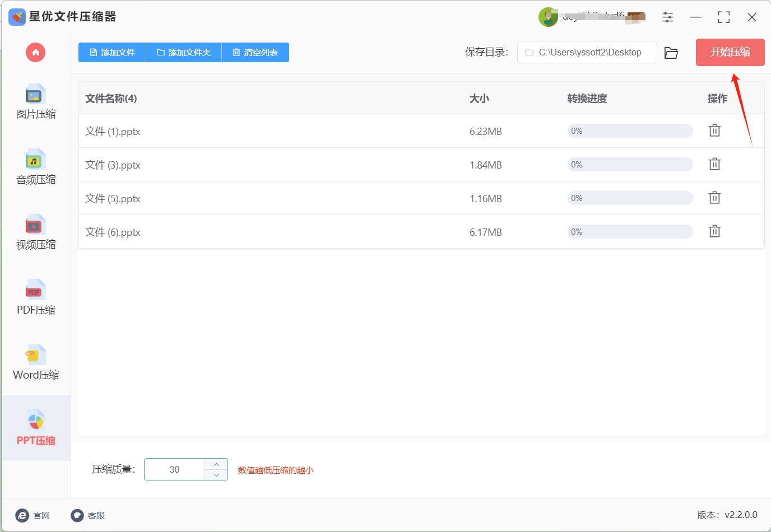Click the progress bar of 文件 (1).pptx
Screen dimensions: 771x532
click(630, 131)
